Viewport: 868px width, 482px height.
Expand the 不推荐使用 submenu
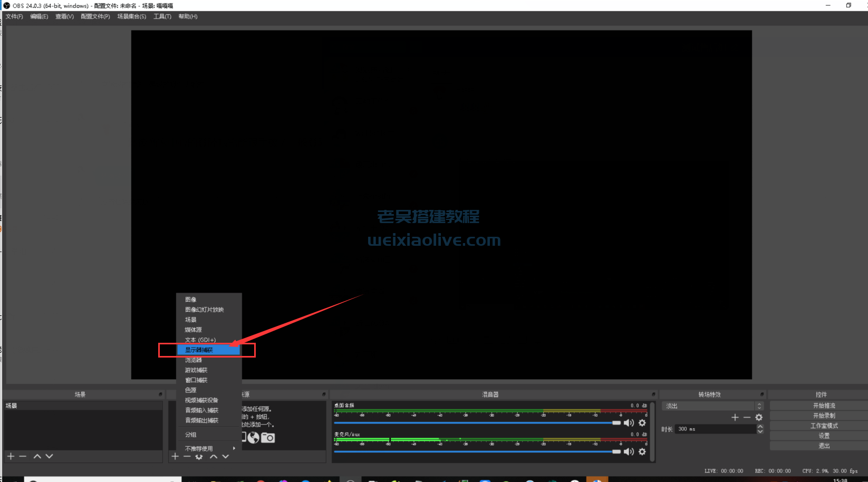pyautogui.click(x=209, y=448)
